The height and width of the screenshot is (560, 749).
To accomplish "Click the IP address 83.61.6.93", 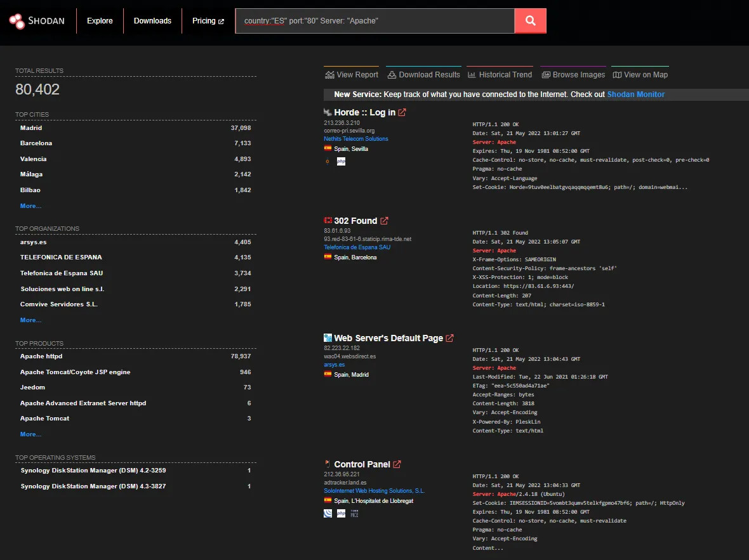I will (x=337, y=231).
